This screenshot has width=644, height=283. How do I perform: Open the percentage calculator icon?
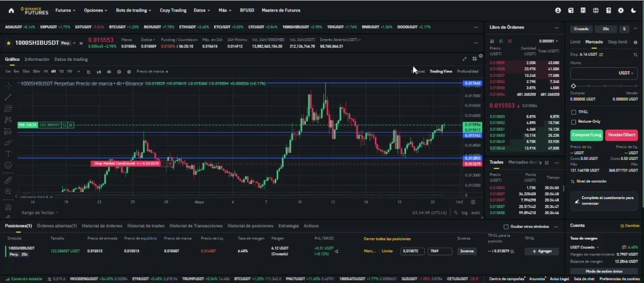[x=635, y=54]
